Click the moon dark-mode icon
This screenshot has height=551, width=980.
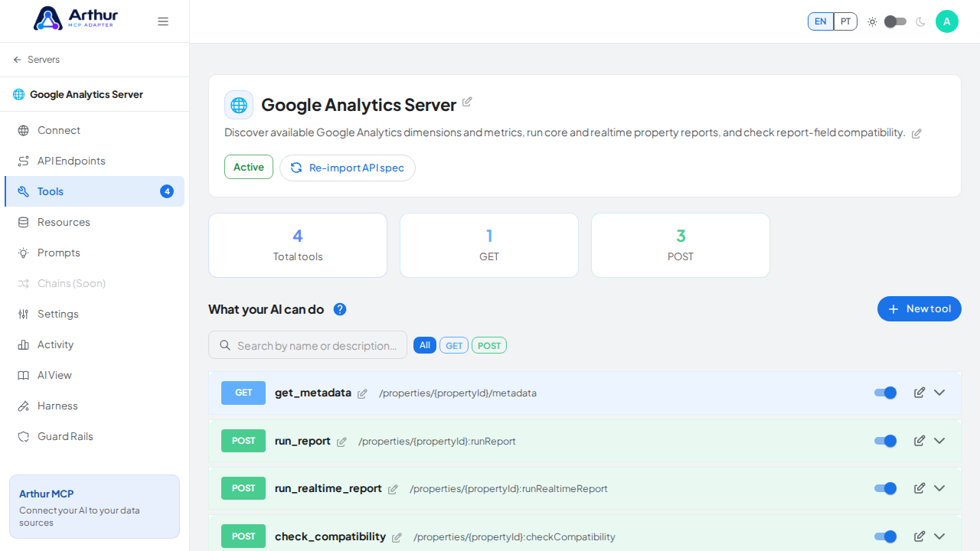(920, 21)
